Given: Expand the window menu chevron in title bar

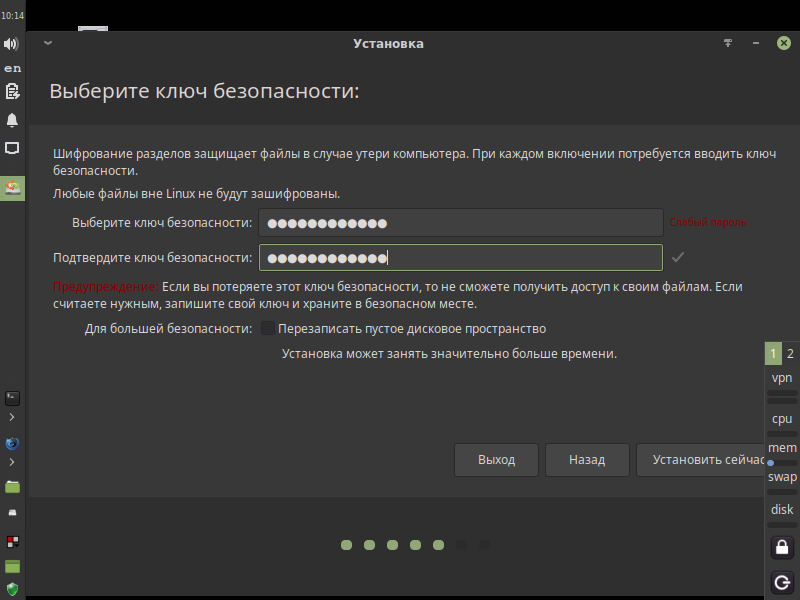Looking at the screenshot, I should click(x=48, y=43).
